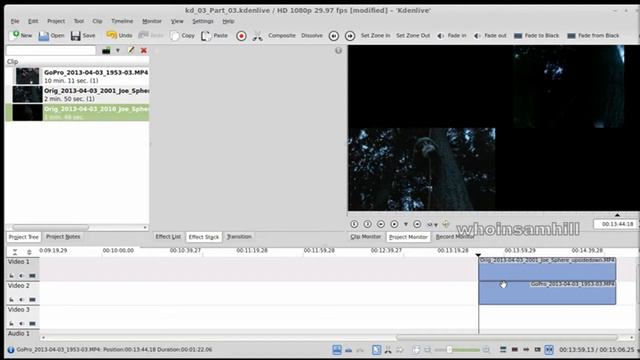Open the Add Clip dropdown arrow
This screenshot has height=360, width=640.
coord(118,51)
